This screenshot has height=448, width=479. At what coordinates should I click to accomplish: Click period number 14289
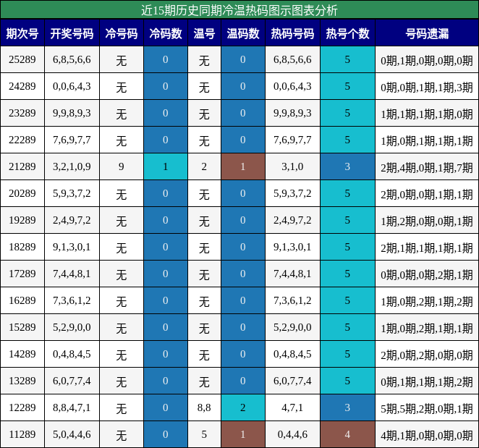(22, 354)
